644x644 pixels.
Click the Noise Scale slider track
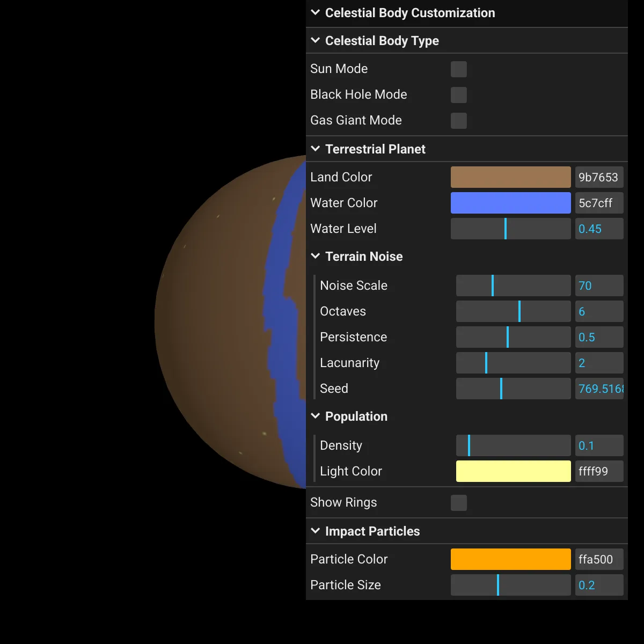pyautogui.click(x=514, y=286)
